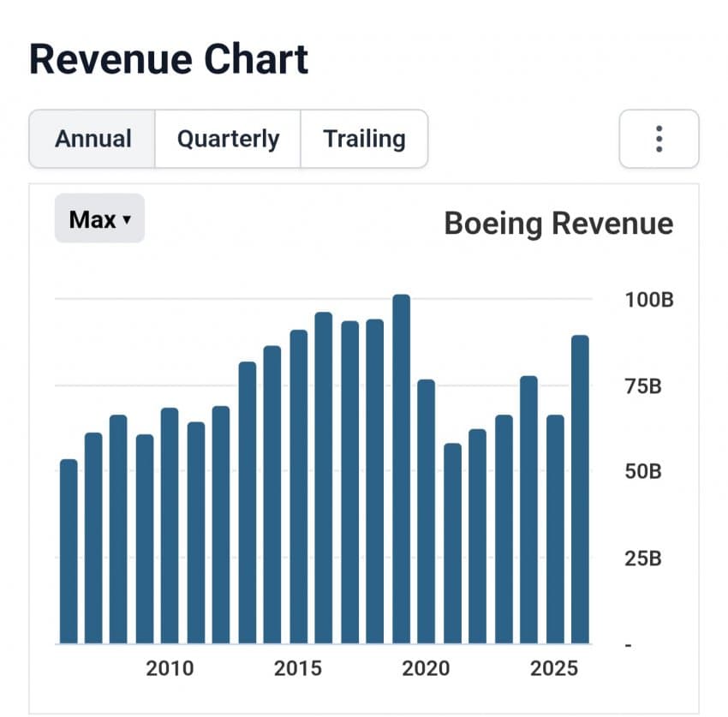Click the Revenue Chart heading

tap(169, 60)
